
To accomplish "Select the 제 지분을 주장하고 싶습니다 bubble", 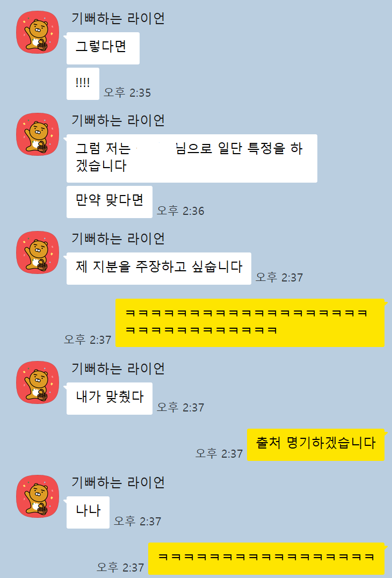I will point(159,269).
